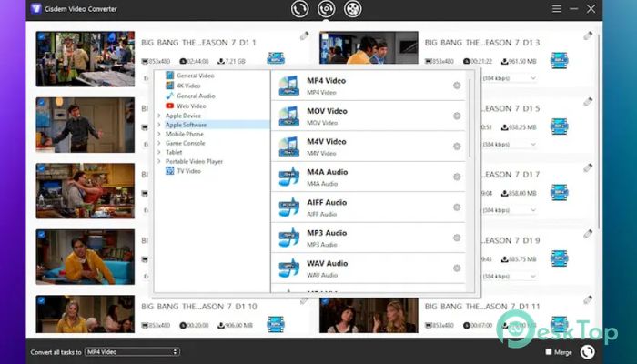The image size is (637, 364).
Task: Open format picker for D1 7 video
Action: (559, 193)
